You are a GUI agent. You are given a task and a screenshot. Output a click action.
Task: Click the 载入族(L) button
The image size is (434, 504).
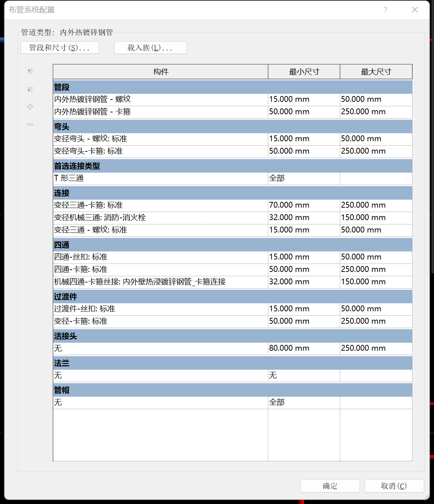[x=150, y=48]
